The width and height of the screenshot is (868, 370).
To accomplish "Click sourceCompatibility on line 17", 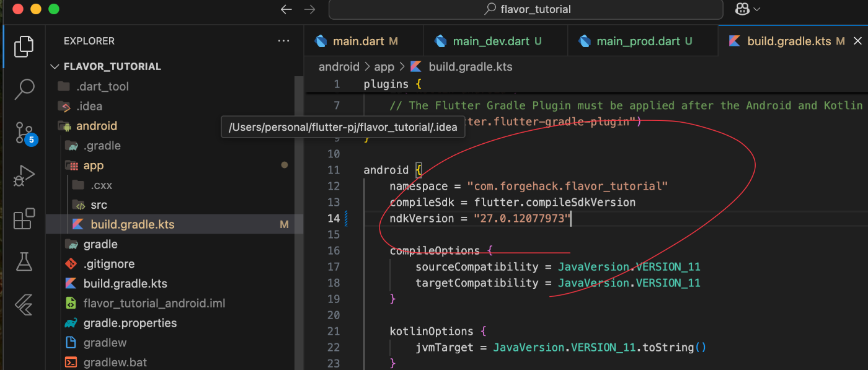I will 477,266.
